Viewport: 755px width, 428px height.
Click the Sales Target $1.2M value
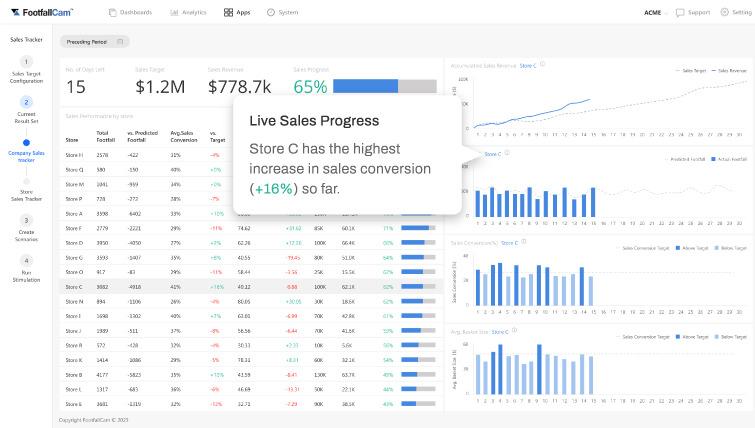160,87
